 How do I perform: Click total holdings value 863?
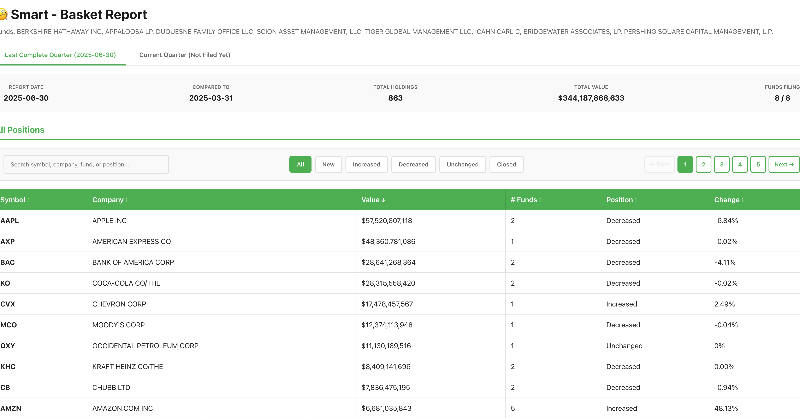395,98
